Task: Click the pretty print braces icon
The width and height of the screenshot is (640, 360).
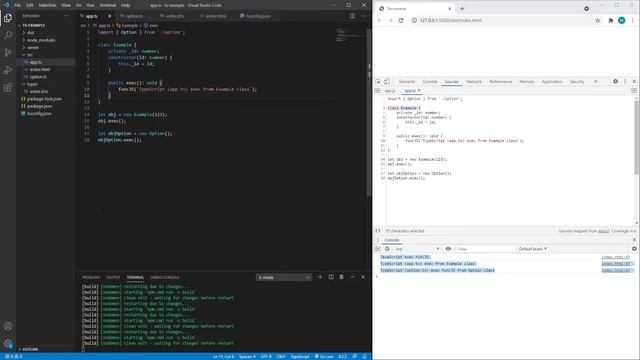Action: coord(378,231)
